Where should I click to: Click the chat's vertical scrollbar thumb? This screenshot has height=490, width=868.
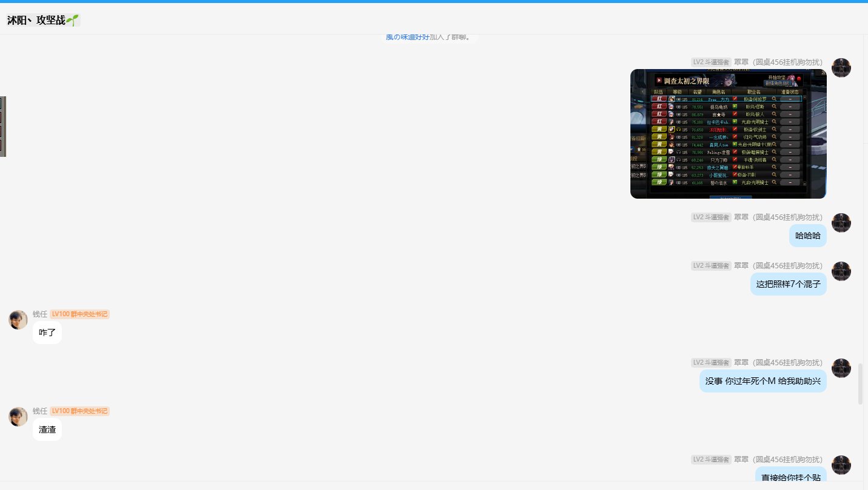(x=860, y=383)
